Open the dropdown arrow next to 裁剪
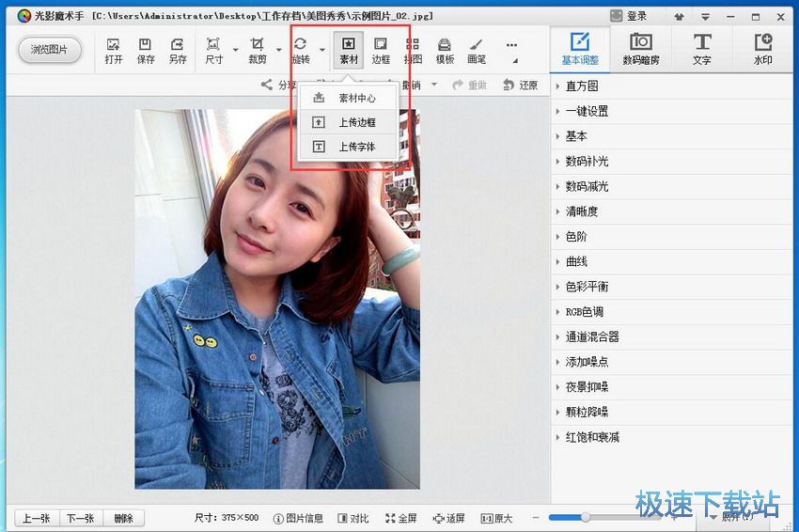The width and height of the screenshot is (799, 532). [279, 50]
